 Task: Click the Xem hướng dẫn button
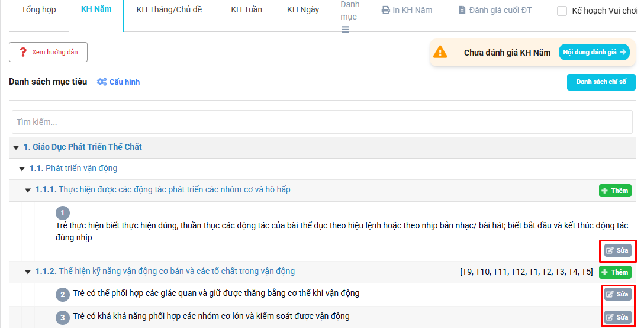tap(48, 52)
